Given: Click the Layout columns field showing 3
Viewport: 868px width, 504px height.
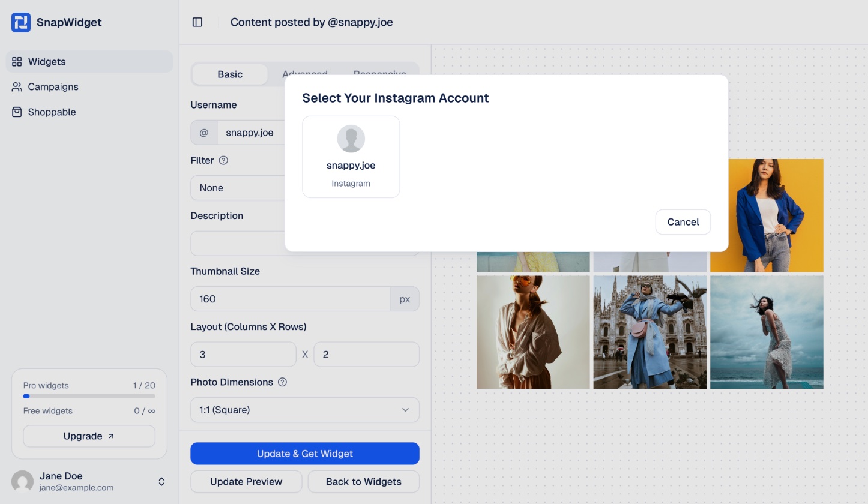Looking at the screenshot, I should 244,355.
